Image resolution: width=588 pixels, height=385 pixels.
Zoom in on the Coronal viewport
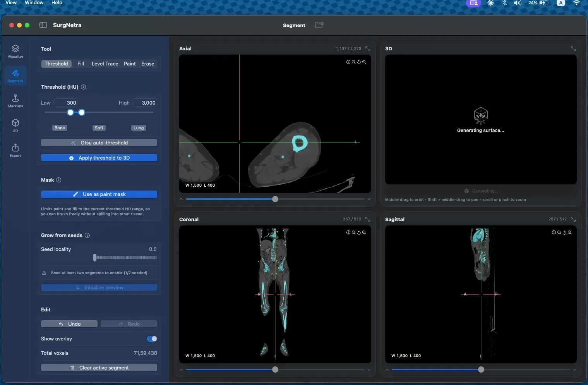[x=364, y=232]
